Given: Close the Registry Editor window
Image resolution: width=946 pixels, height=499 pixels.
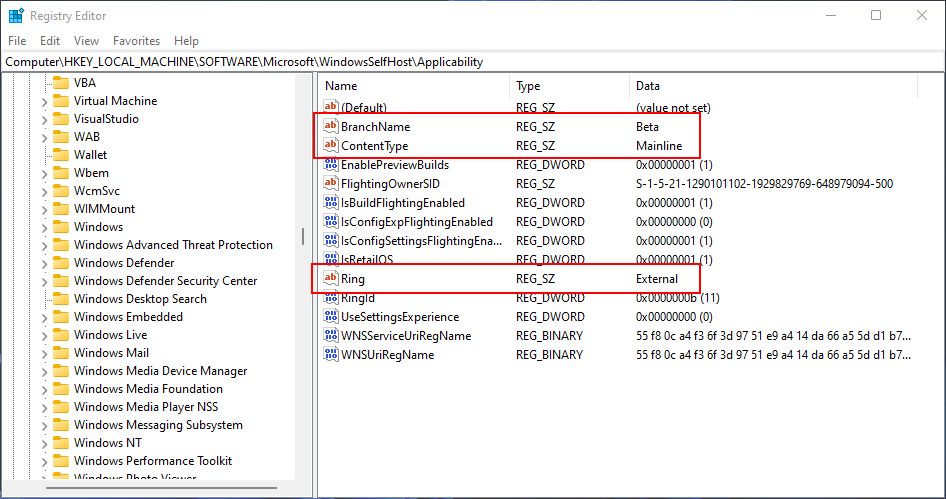Looking at the screenshot, I should tap(922, 15).
